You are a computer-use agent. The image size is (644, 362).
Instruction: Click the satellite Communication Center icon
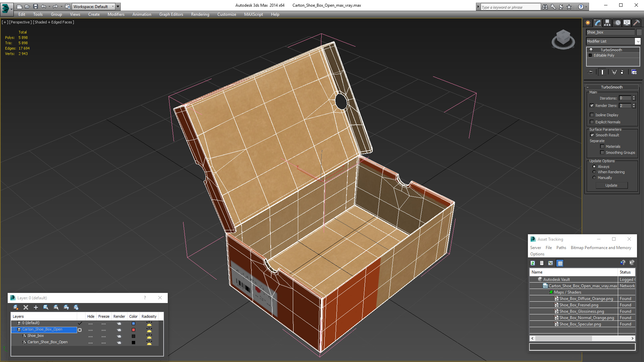point(561,7)
